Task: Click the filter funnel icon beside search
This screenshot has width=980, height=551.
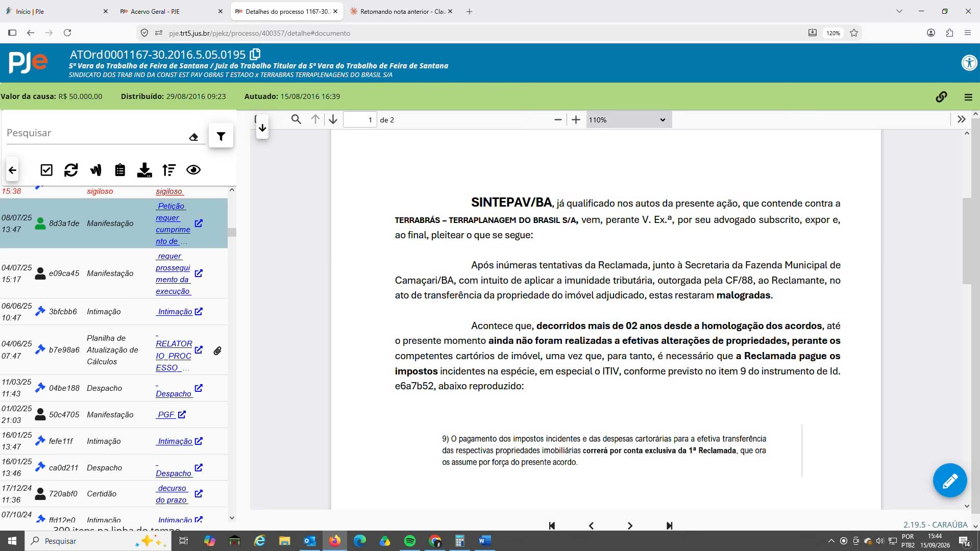Action: pos(221,136)
